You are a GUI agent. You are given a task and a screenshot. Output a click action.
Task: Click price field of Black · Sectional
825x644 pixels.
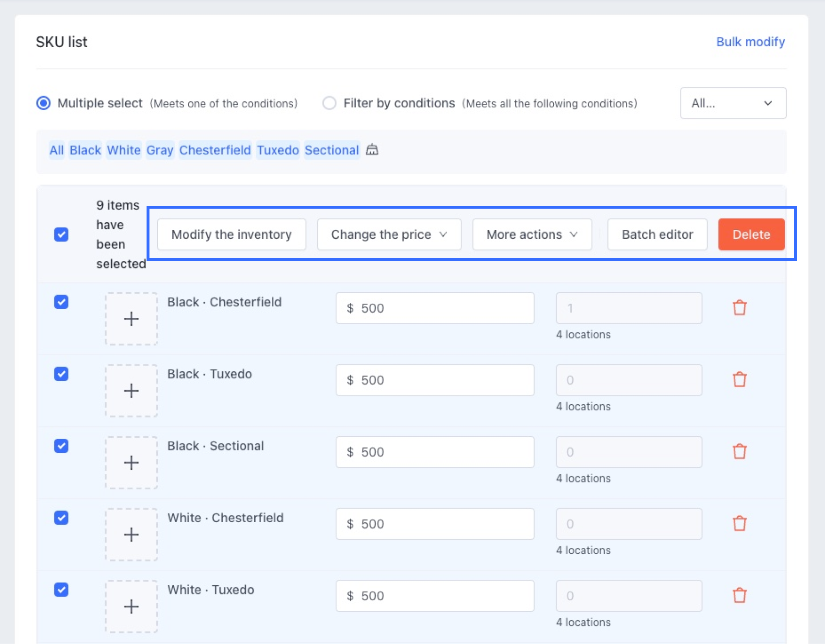[x=435, y=452]
